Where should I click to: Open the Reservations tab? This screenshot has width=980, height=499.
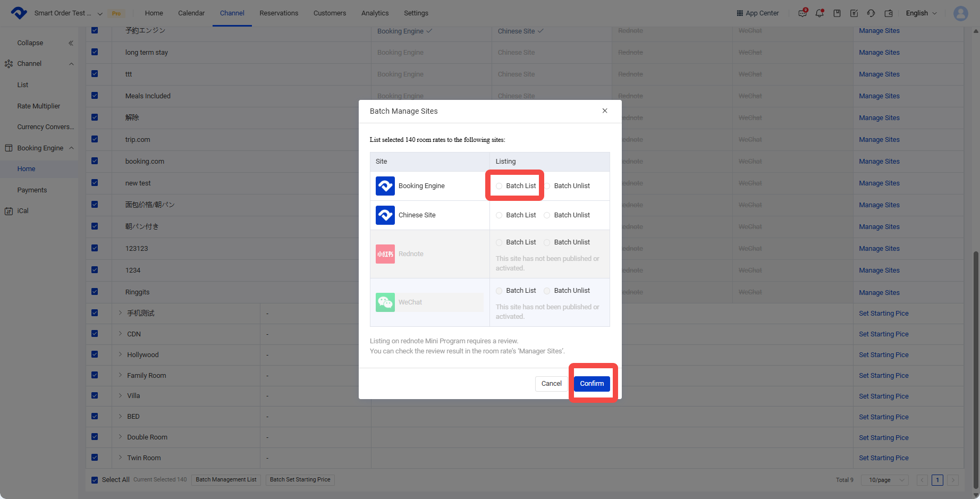279,13
